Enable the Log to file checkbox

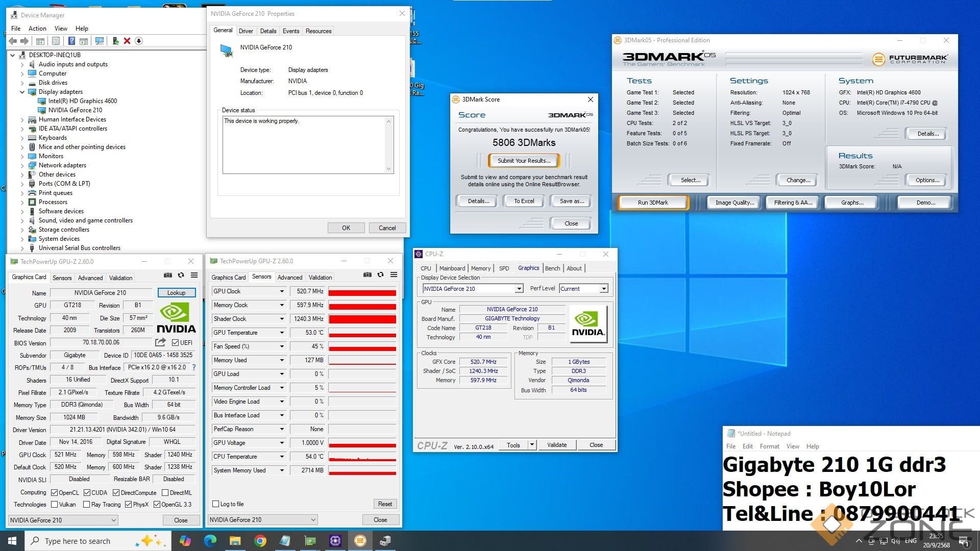(216, 504)
